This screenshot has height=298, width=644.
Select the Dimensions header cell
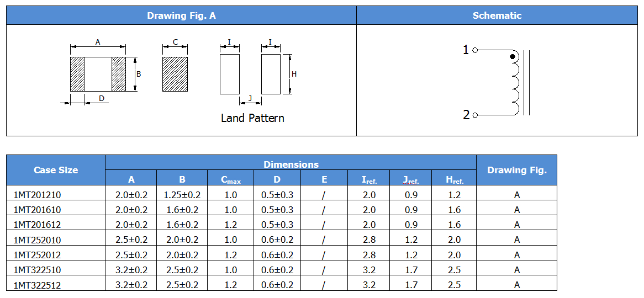[291, 164]
